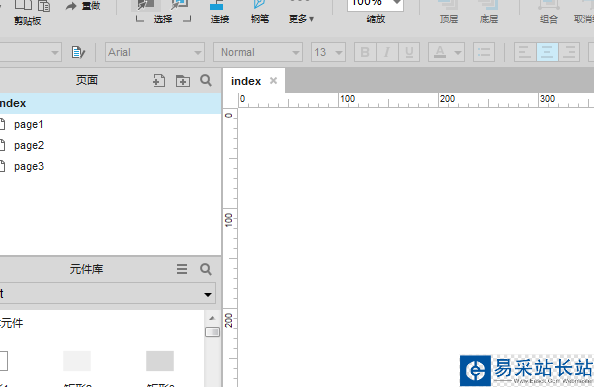Align text right

coord(569,52)
